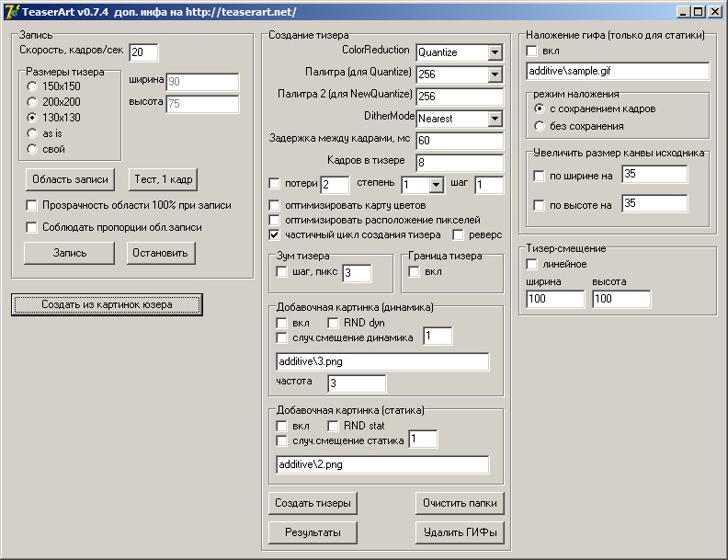Screen dimensions: 728x560
Task: Toggle 'Соблюдать пропорции обл.записи' checkbox
Action: coord(32,226)
